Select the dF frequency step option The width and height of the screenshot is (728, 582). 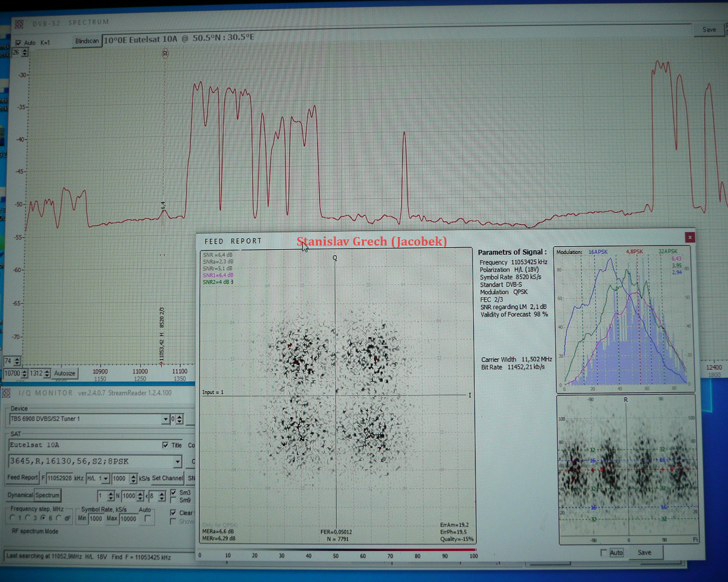pyautogui.click(x=58, y=518)
